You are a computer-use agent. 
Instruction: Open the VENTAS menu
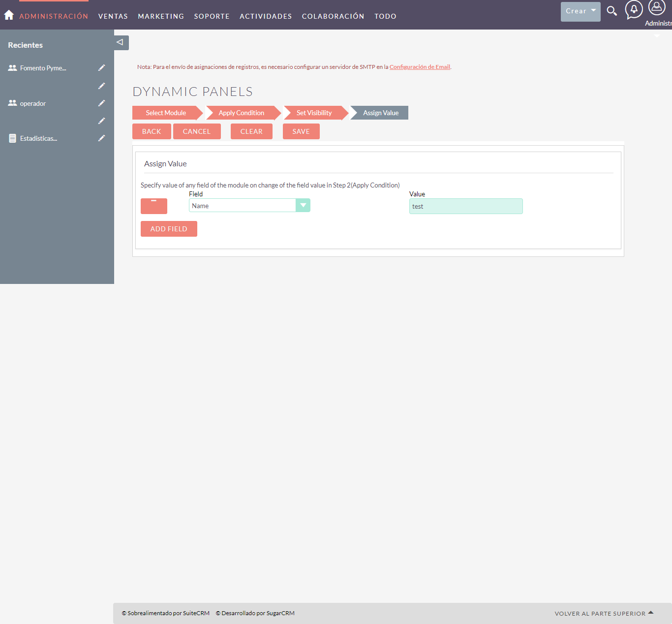[x=113, y=16]
